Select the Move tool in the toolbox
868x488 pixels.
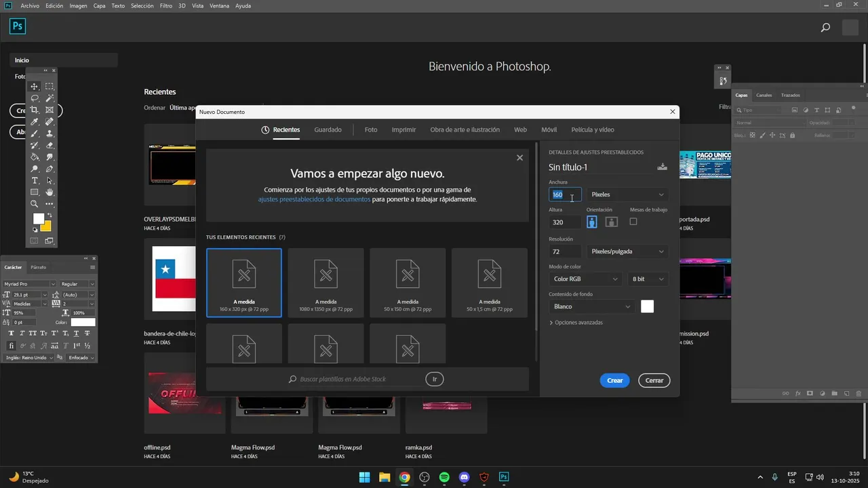(35, 87)
